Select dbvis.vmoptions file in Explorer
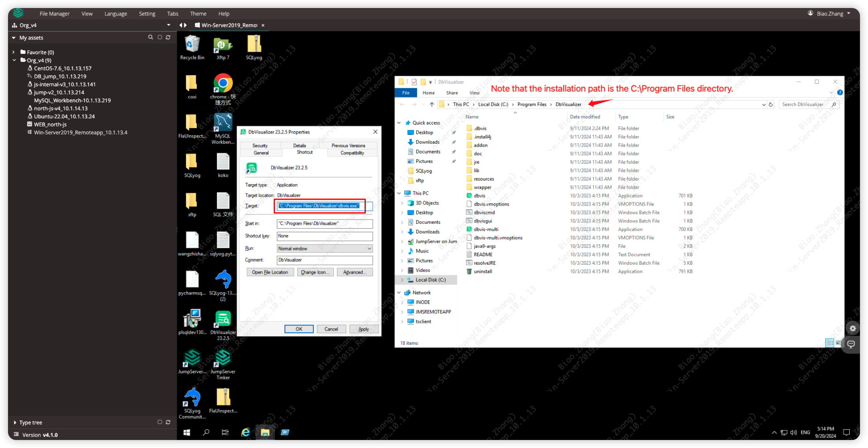The width and height of the screenshot is (868, 448). pos(491,204)
